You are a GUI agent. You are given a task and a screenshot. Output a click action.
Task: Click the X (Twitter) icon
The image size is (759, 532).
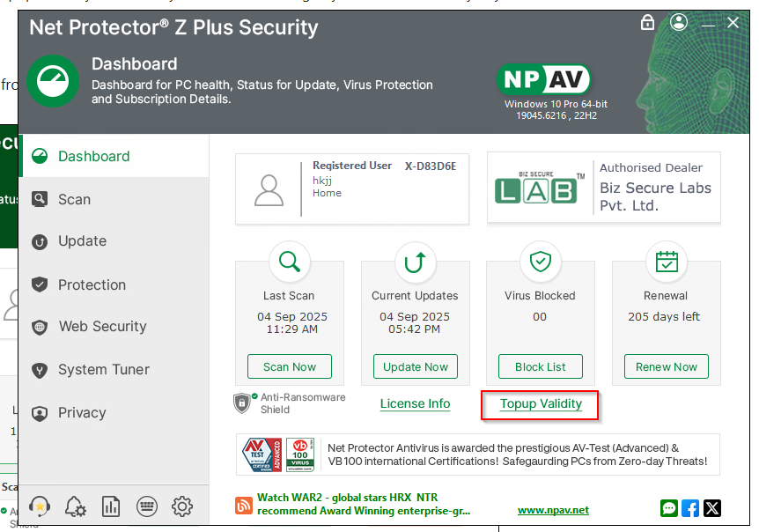point(711,508)
